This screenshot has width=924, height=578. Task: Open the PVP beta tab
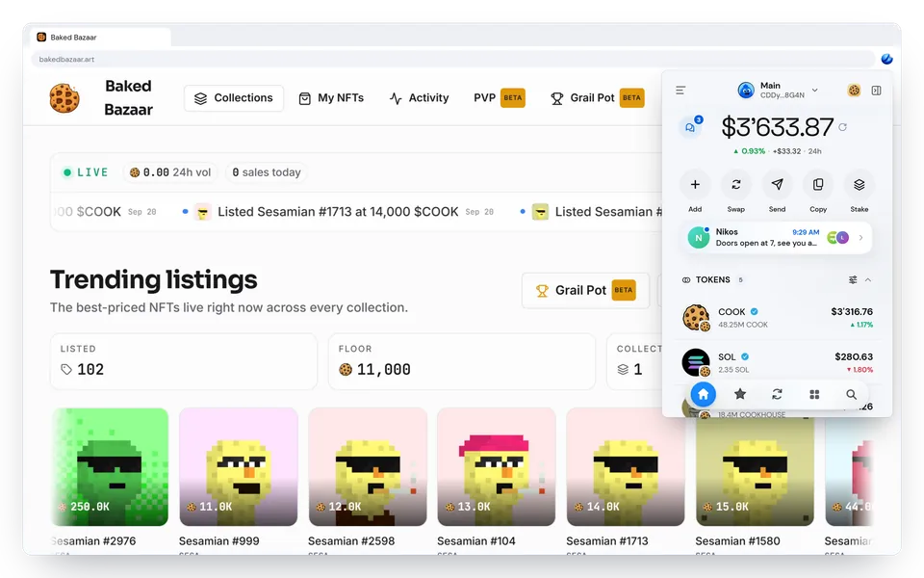point(500,98)
